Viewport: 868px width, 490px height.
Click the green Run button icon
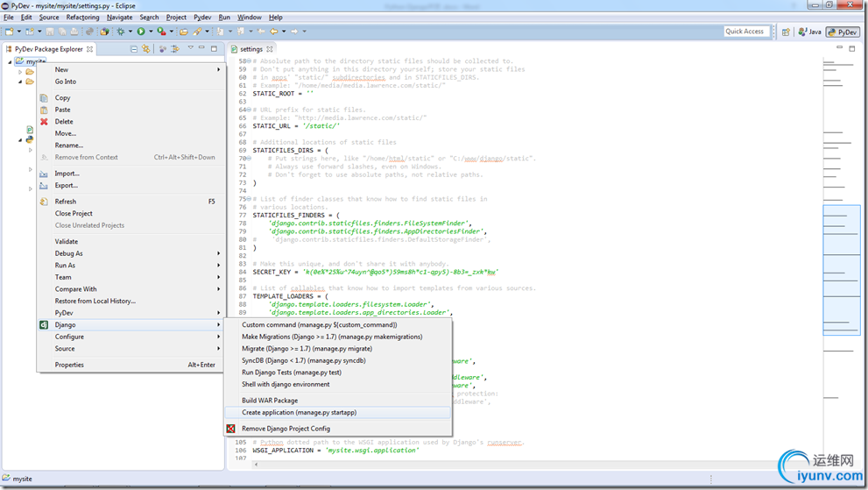coord(141,32)
